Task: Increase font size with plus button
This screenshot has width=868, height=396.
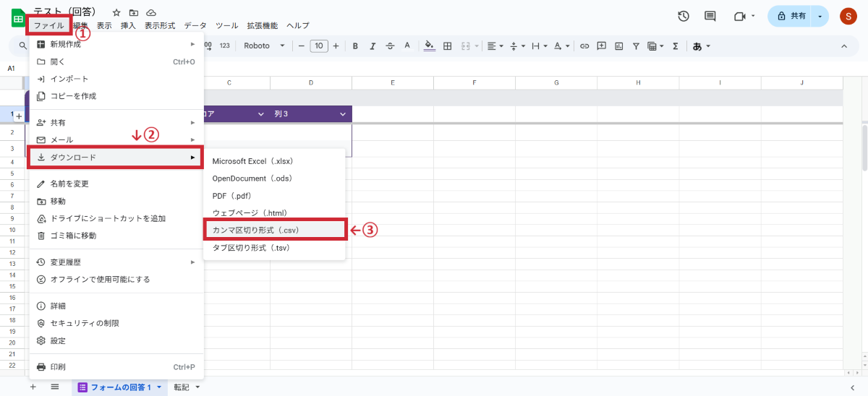Action: (x=336, y=46)
